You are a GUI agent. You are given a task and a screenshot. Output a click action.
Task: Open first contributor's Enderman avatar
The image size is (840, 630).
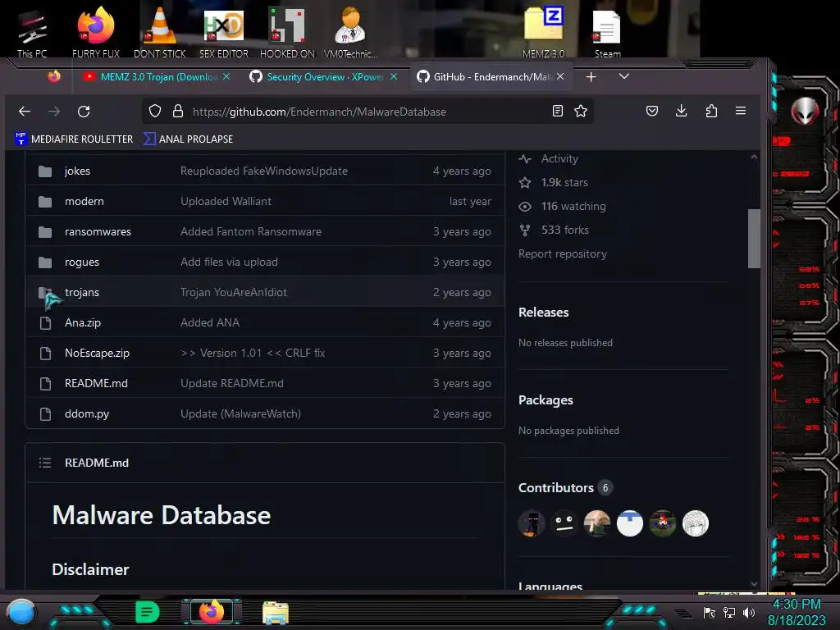point(532,523)
